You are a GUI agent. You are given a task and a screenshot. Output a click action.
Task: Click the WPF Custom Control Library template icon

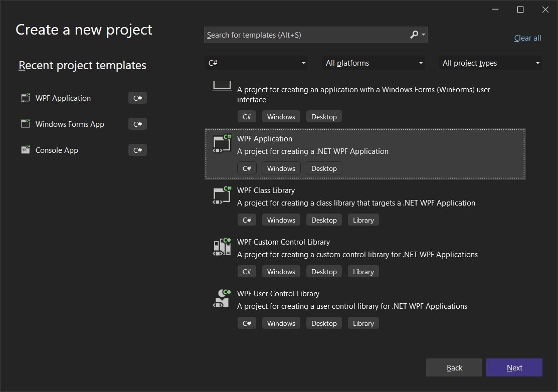pos(222,247)
